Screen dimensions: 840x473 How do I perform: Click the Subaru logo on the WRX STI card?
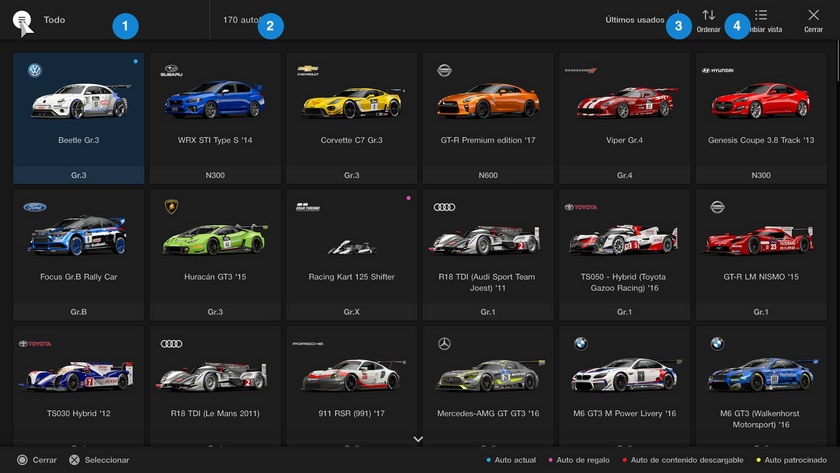171,71
